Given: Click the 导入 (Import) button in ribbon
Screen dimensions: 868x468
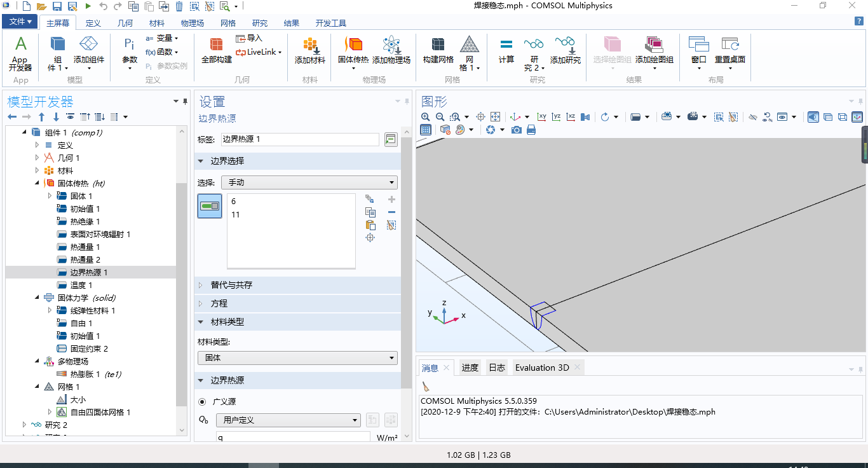Looking at the screenshot, I should click(x=249, y=38).
